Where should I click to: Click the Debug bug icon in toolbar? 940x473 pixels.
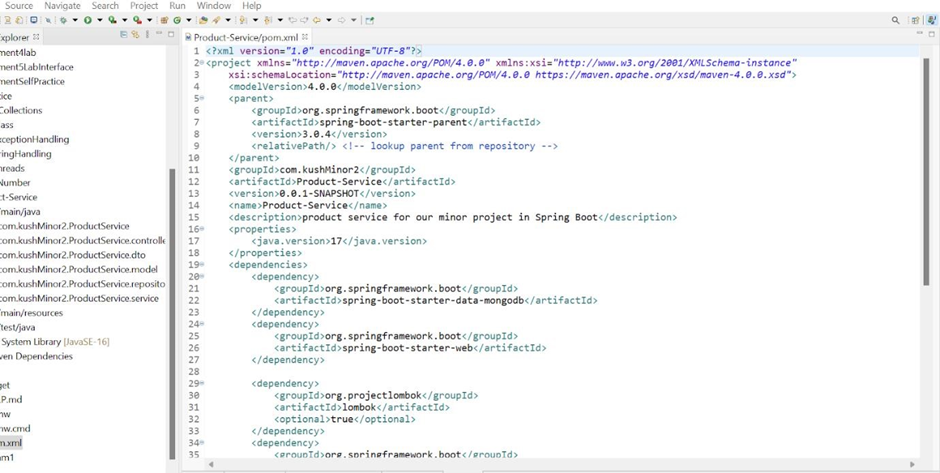pyautogui.click(x=65, y=20)
